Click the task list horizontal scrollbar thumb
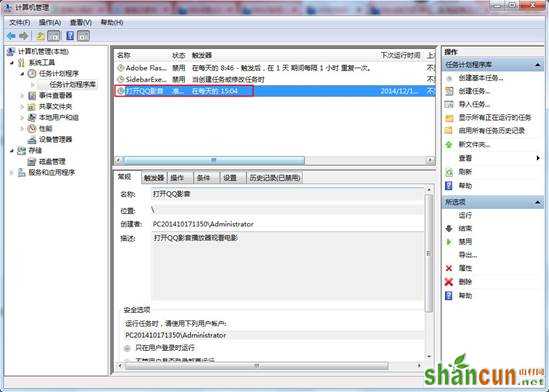This screenshot has height=392, width=549. [214, 160]
